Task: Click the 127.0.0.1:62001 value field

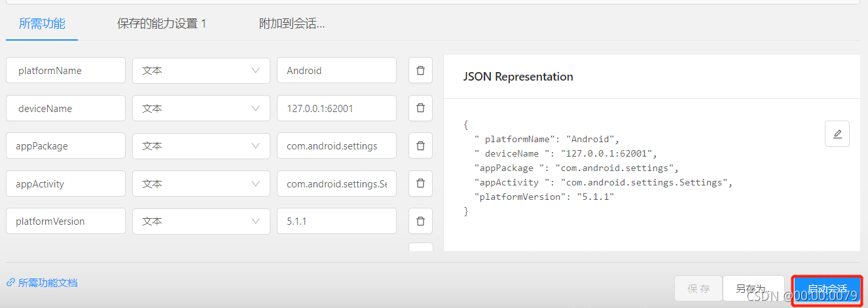Action: pos(336,108)
